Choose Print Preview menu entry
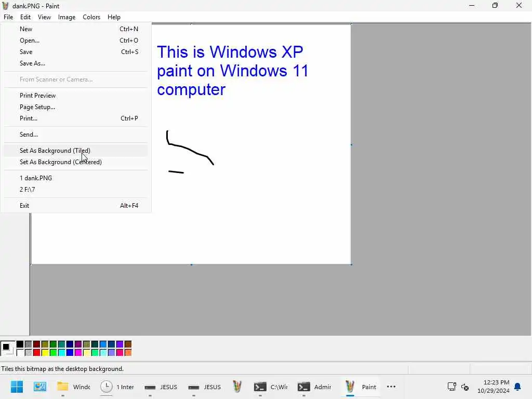Image resolution: width=532 pixels, height=399 pixels. point(76,96)
